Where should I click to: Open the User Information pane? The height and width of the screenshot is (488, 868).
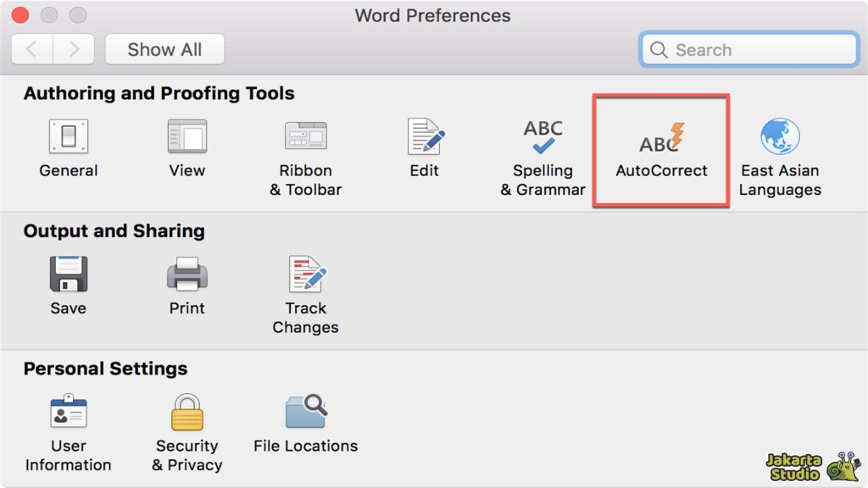(x=68, y=413)
